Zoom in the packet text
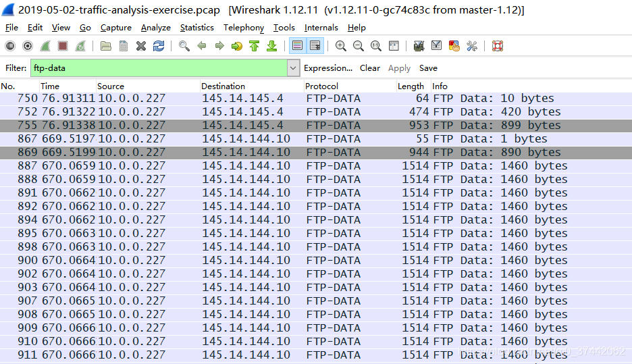 tap(340, 46)
